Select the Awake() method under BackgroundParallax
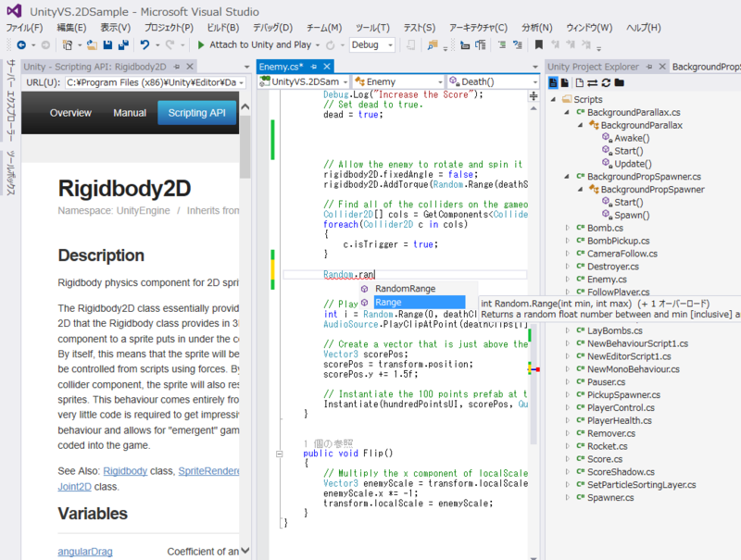 [632, 138]
